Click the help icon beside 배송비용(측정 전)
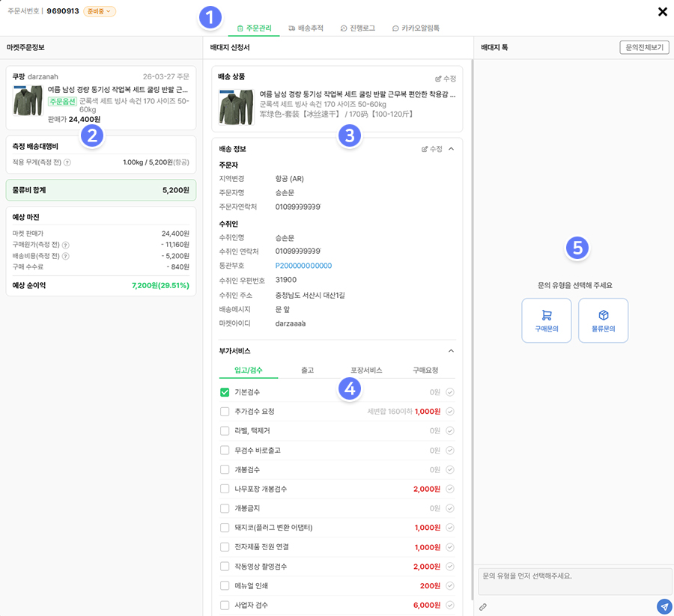The height and width of the screenshot is (616, 674). click(x=66, y=256)
